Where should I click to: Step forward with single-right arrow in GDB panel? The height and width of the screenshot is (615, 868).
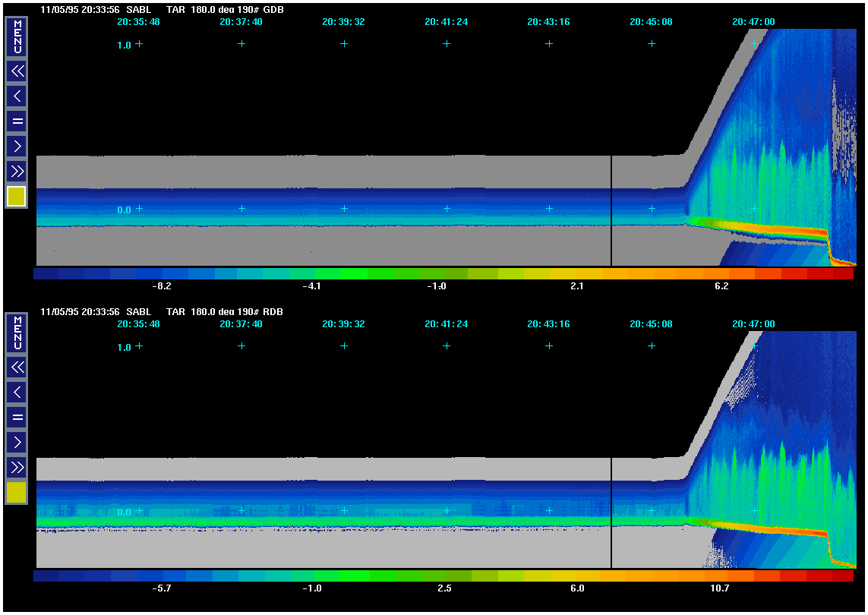point(17,146)
